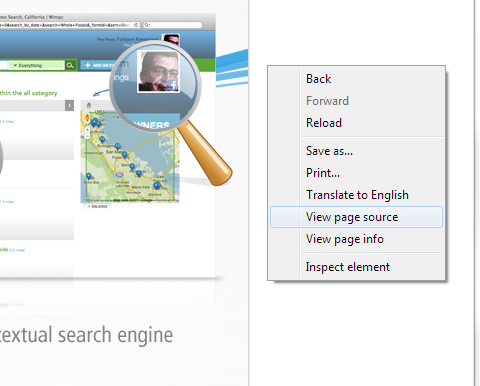Click Inspect element menu item
Screen dimensions: 480x386
[356, 267]
